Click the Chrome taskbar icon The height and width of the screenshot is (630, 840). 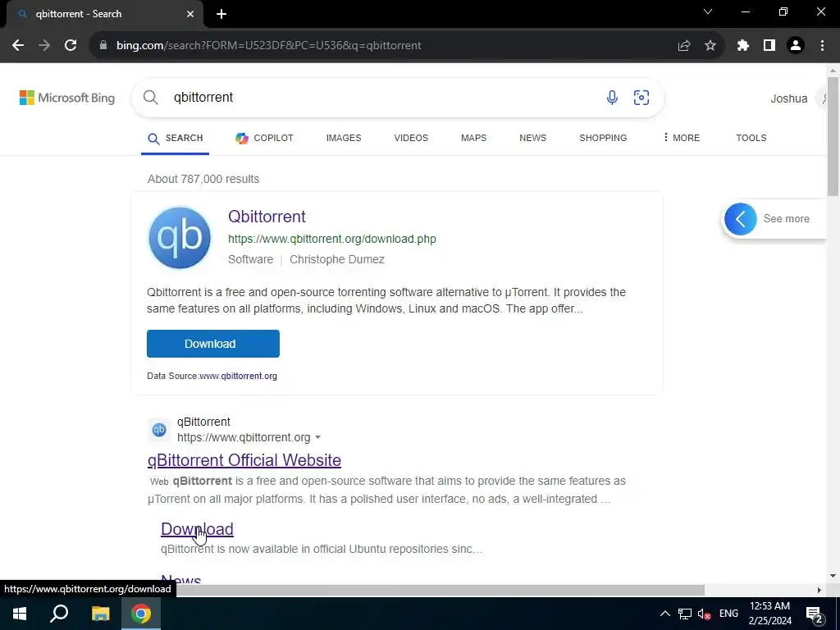tap(141, 614)
